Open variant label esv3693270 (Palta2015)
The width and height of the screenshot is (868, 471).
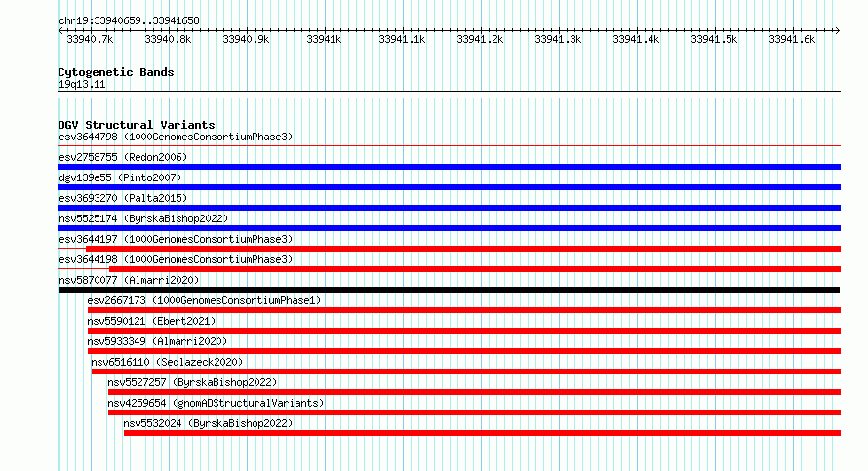click(x=123, y=198)
